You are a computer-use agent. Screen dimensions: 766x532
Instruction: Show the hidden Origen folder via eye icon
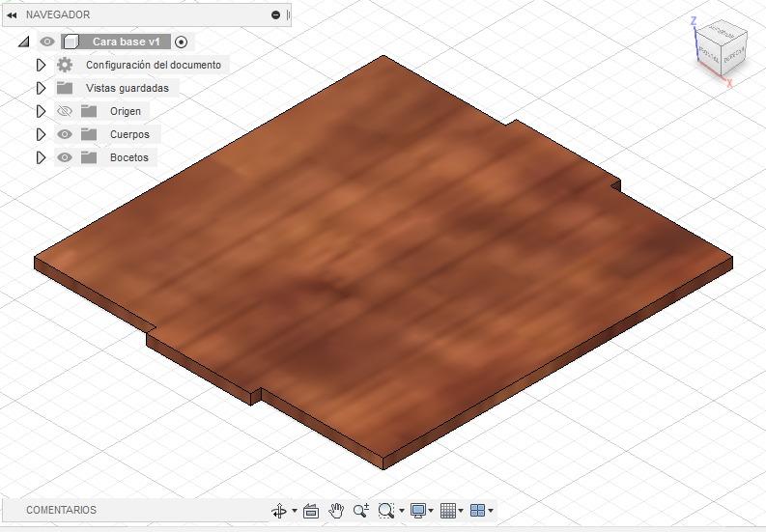coord(65,111)
